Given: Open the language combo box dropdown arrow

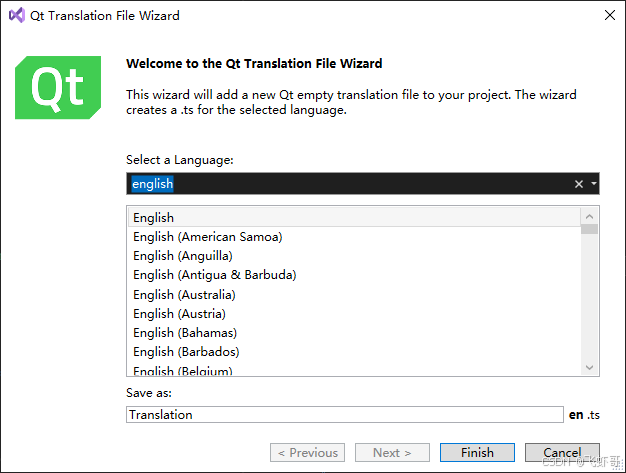Looking at the screenshot, I should pos(594,184).
